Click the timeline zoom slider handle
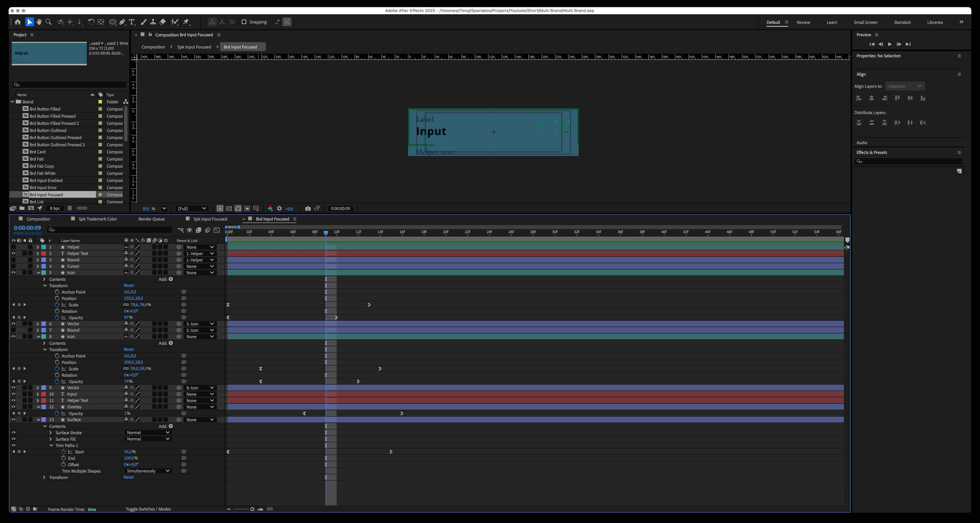980x523 pixels. [x=252, y=509]
